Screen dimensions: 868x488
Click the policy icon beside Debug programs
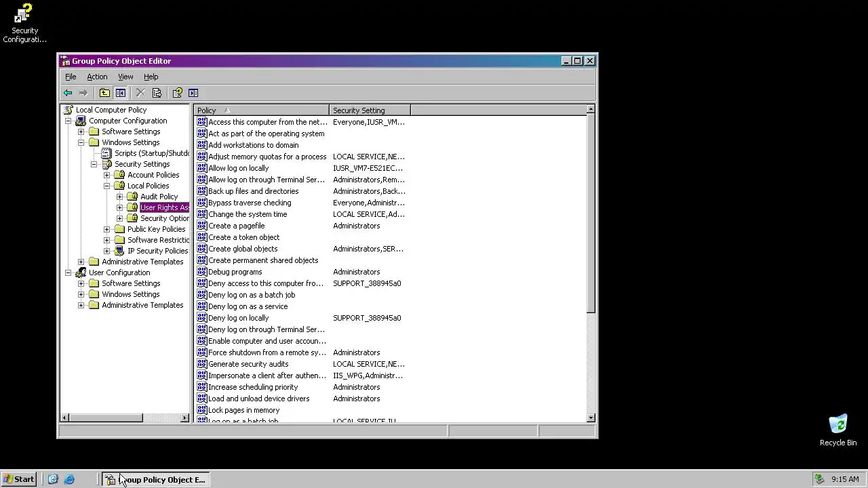click(x=202, y=272)
